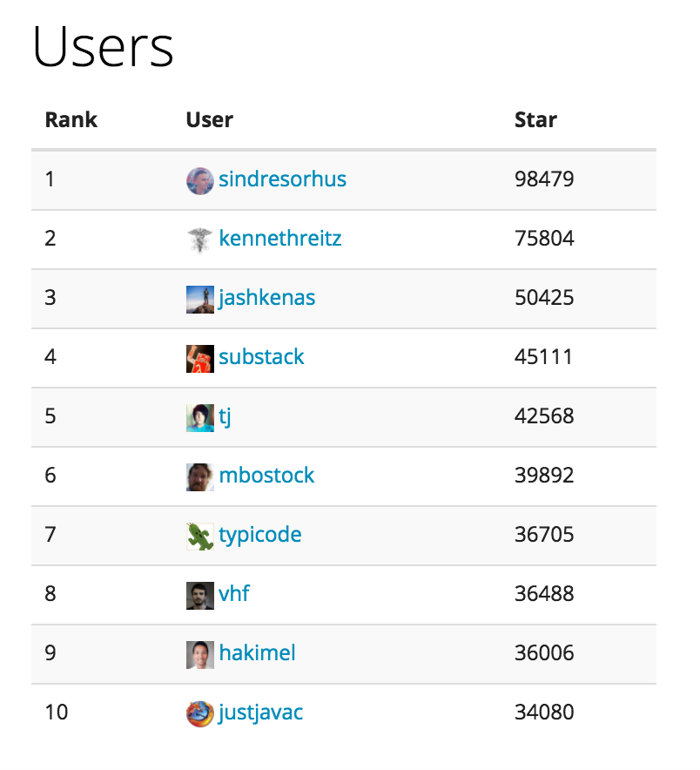Click the avatar icon beside substack
The image size is (700, 770).
(199, 358)
